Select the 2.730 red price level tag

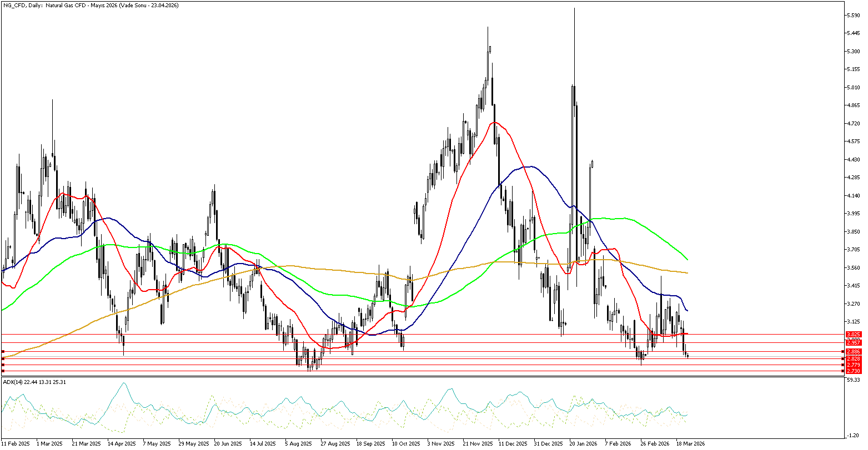853,371
